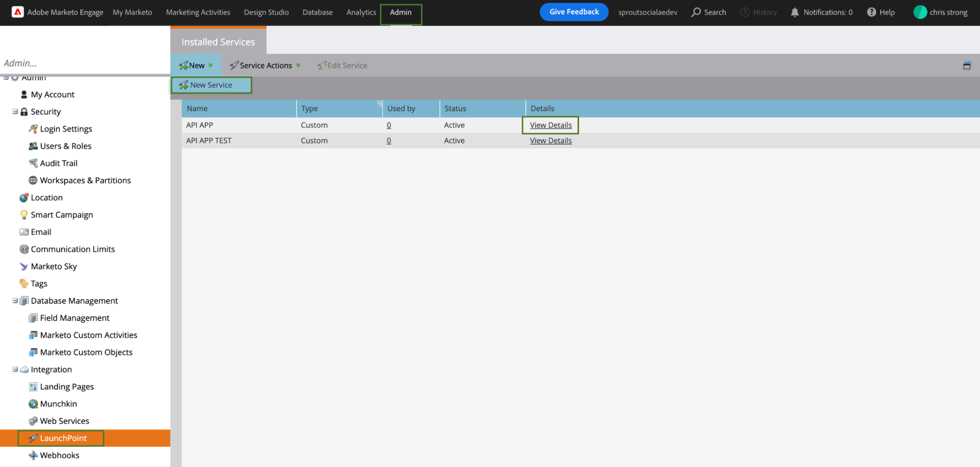Open the Database menu

pyautogui.click(x=318, y=12)
